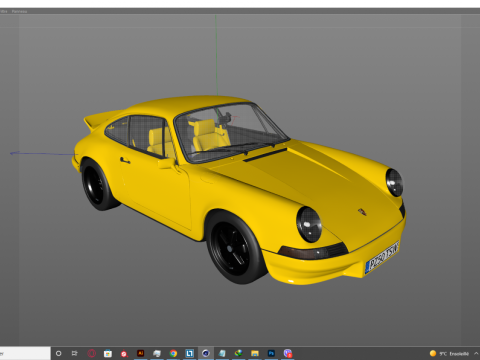Open Google Chrome from taskbar
Viewport: 480px width, 360px height.
coord(173,353)
